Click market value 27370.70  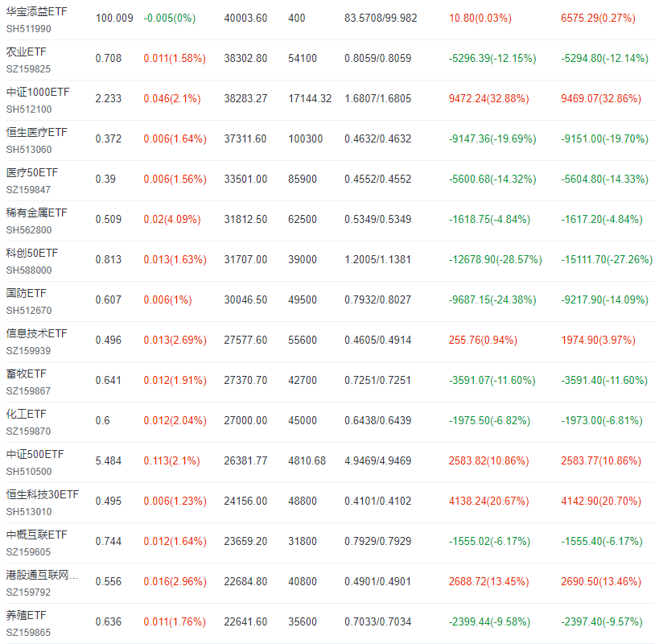[245, 380]
